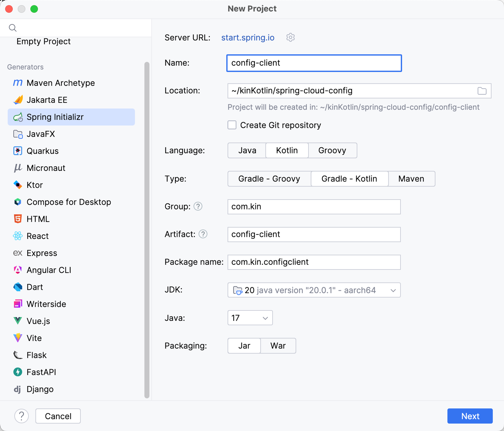Enable Create Git repository checkbox
This screenshot has height=431, width=504.
[x=232, y=125]
